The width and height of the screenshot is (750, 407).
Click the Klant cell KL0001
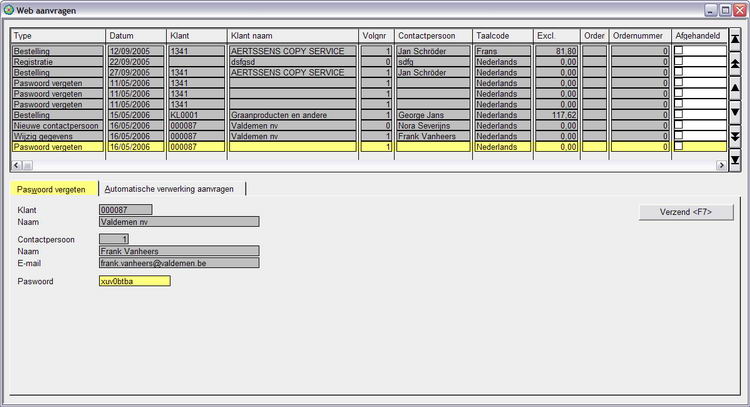197,115
